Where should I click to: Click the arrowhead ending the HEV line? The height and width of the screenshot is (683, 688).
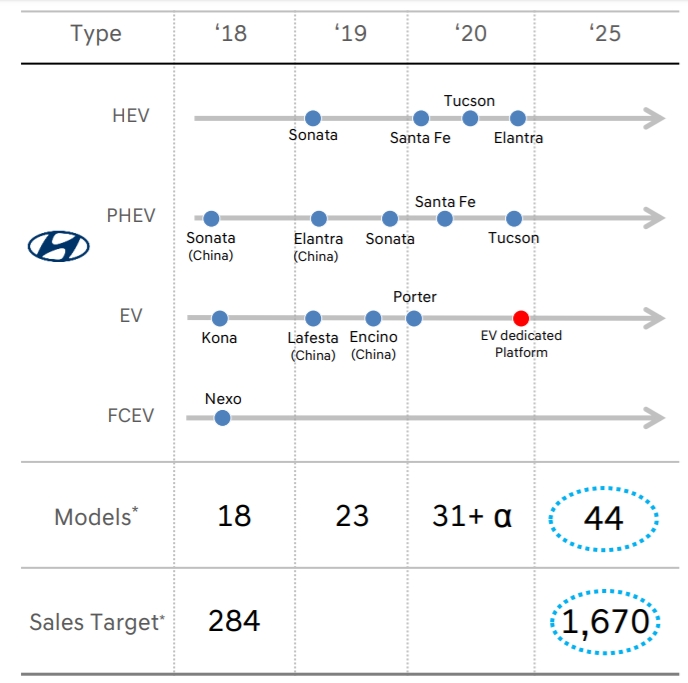[654, 118]
